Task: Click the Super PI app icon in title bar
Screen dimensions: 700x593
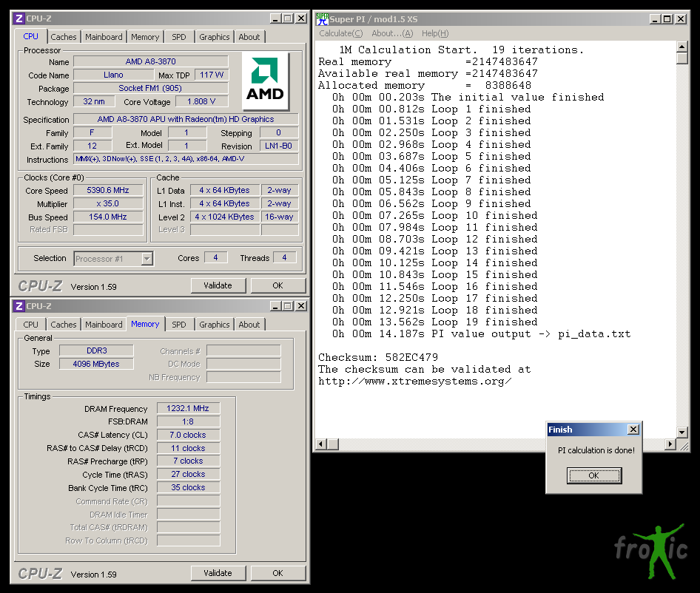Action: click(322, 18)
